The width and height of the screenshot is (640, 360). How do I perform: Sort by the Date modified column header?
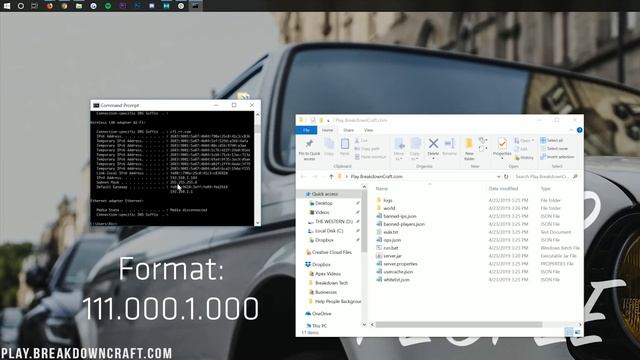(503, 189)
